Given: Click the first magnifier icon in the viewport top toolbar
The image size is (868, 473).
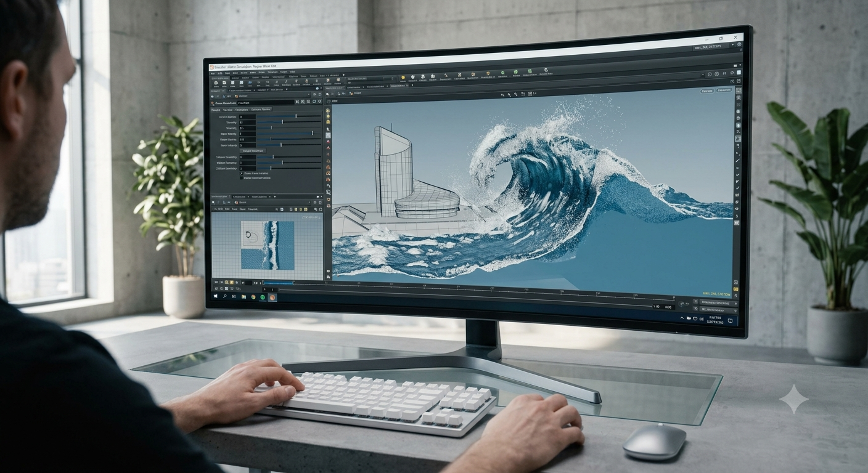Looking at the screenshot, I should point(502,95).
